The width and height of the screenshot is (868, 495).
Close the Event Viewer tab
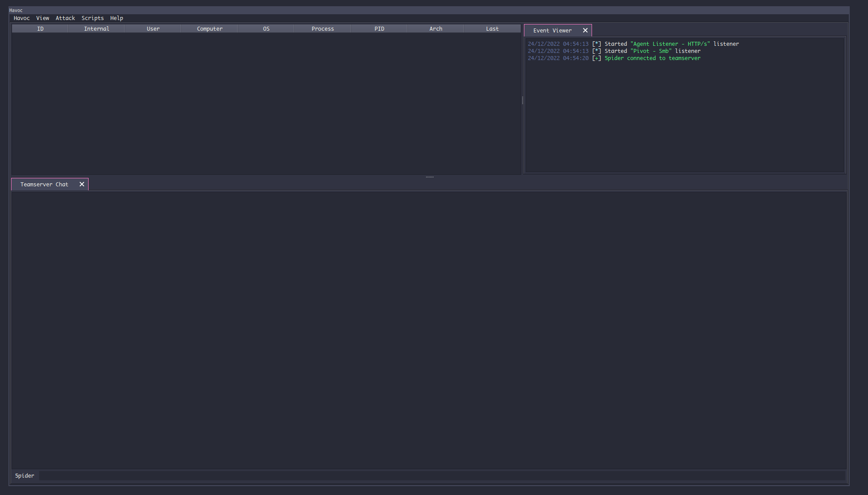pyautogui.click(x=585, y=31)
